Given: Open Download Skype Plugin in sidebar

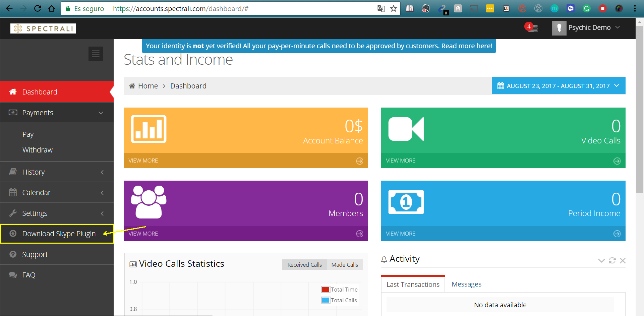Looking at the screenshot, I should pyautogui.click(x=59, y=234).
